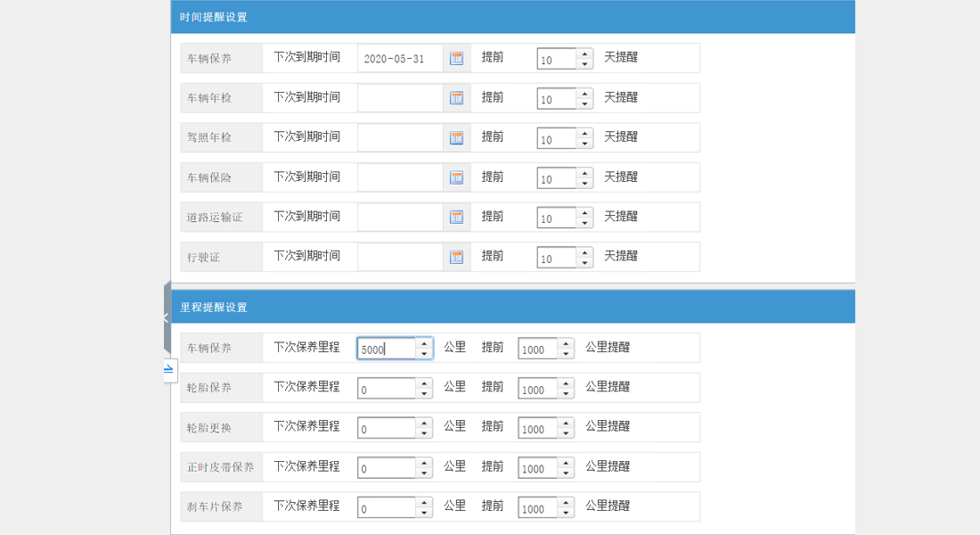Open calendar picker for 车辆保险 date
Viewport: 980px width, 535px height.
[457, 177]
